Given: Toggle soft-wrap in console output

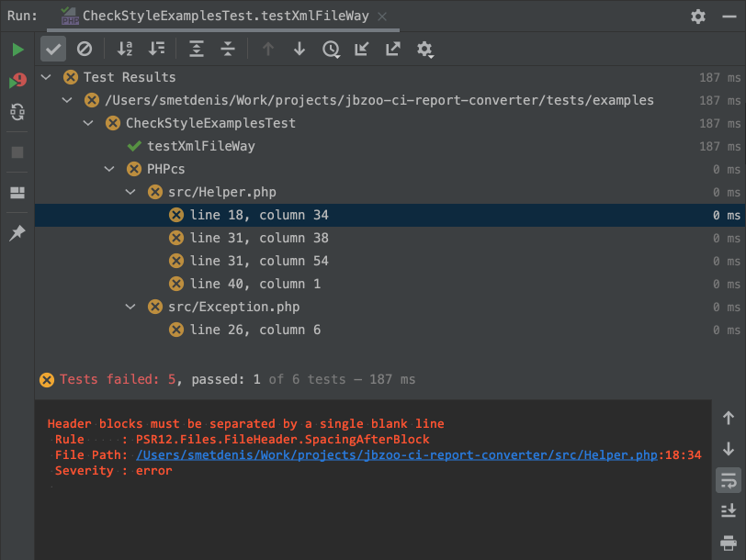Looking at the screenshot, I should (729, 480).
